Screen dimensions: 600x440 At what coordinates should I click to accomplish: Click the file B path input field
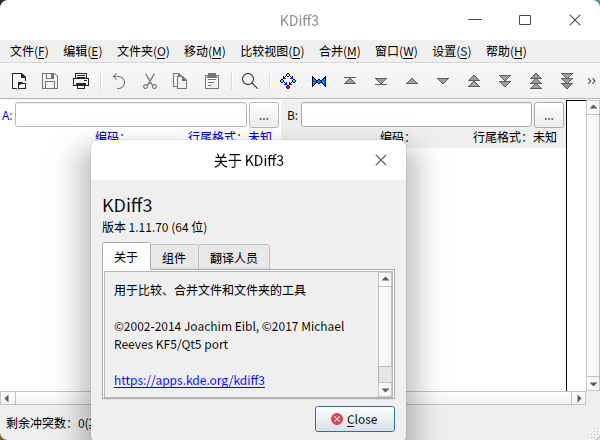(x=416, y=116)
